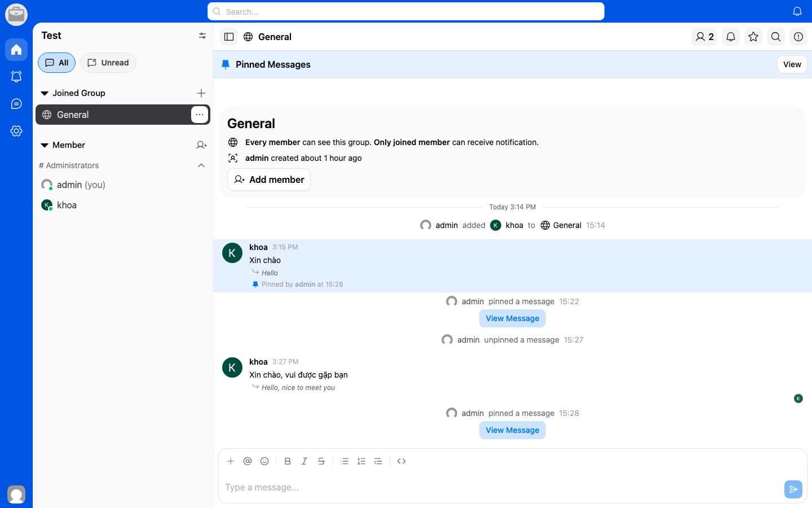Open the notifications sidebar bell icon
The image size is (812, 508).
point(16,77)
